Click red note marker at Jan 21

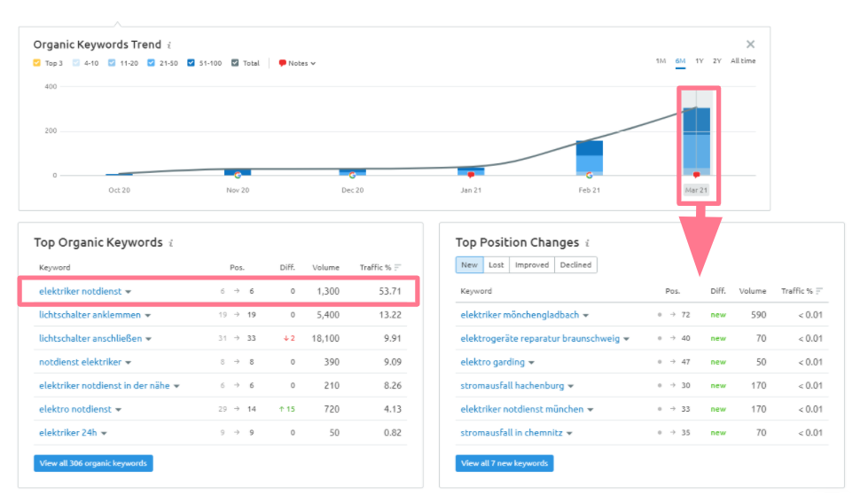471,175
